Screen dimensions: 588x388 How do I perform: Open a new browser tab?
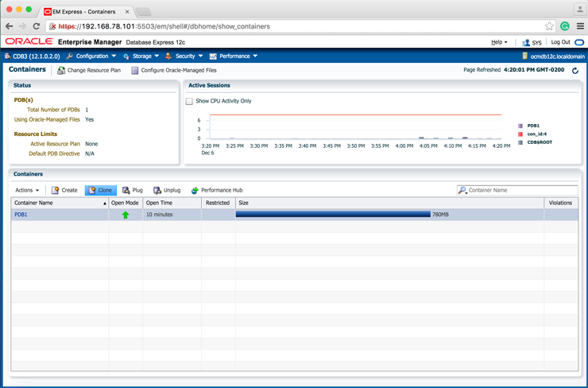[143, 12]
